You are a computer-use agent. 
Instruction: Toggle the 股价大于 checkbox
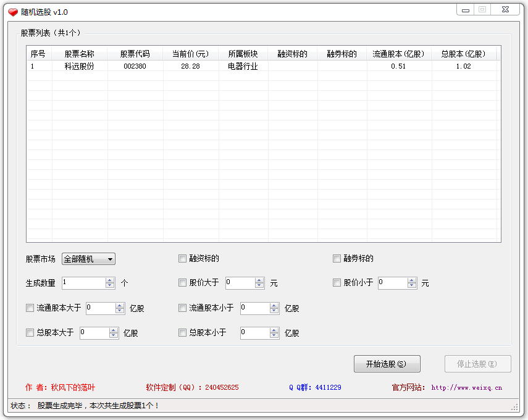point(182,283)
